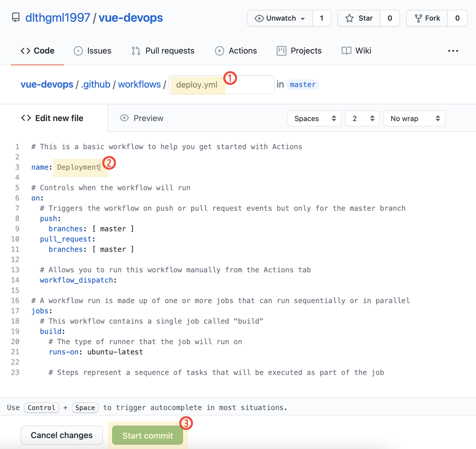Image resolution: width=476 pixels, height=449 pixels.
Task: Click the angle-brackets icon beside Edit new file
Action: click(26, 118)
